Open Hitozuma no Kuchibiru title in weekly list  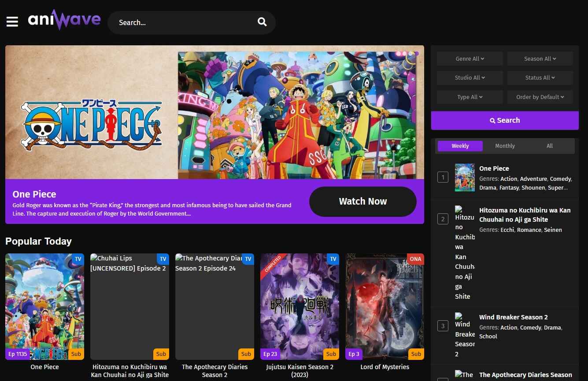525,215
